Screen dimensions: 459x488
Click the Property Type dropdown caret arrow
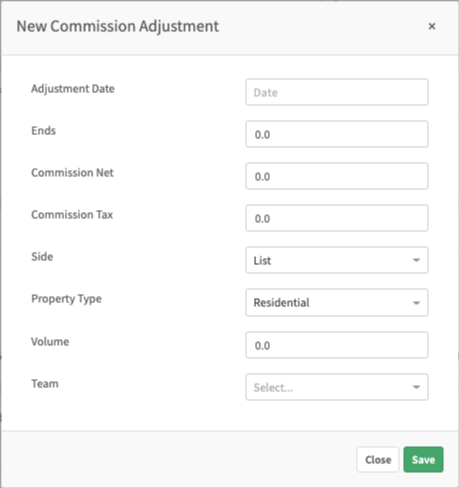[416, 303]
